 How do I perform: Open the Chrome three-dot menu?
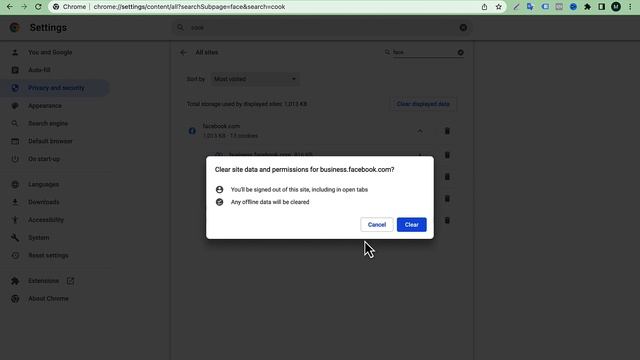click(x=630, y=7)
